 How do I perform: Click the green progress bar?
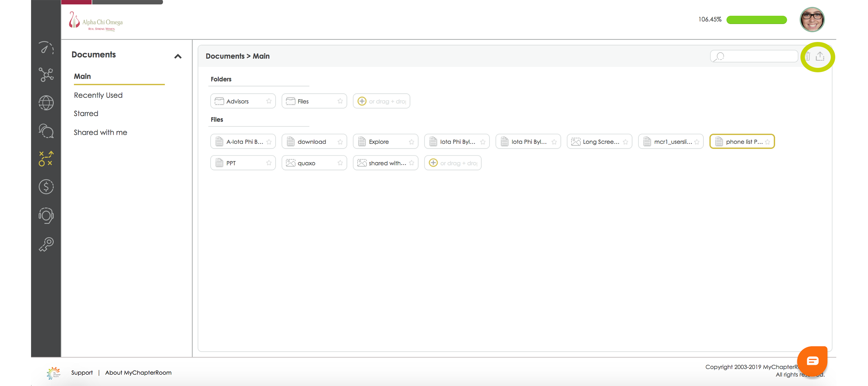[756, 20]
